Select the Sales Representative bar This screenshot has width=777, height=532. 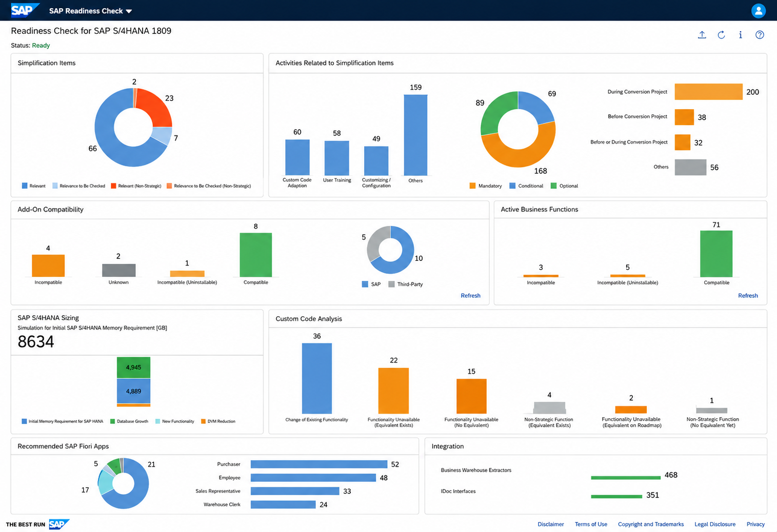click(x=295, y=491)
